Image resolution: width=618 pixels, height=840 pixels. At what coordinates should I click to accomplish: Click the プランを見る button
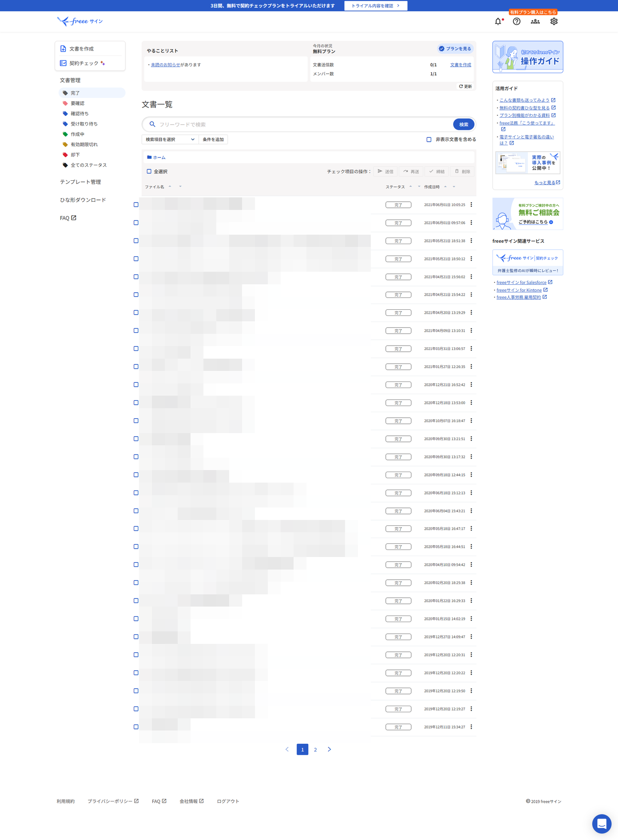(455, 49)
